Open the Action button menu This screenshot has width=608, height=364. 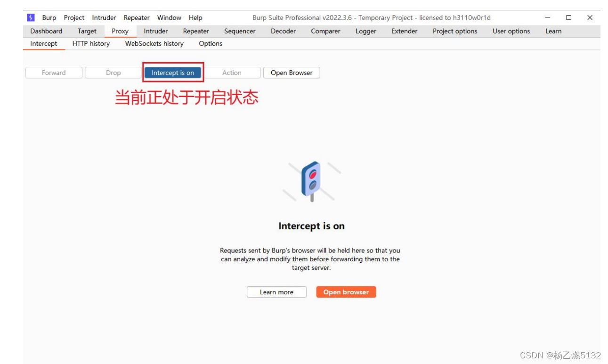[232, 73]
